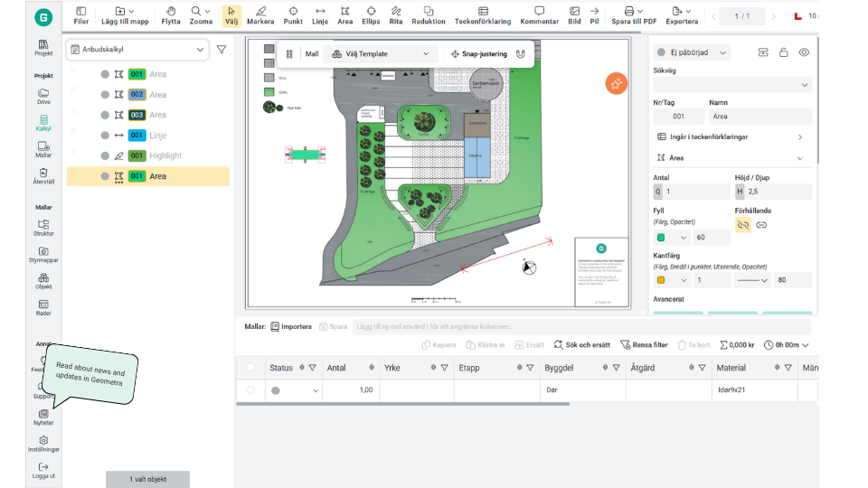Open Teckenförklaring legend tool

(483, 15)
